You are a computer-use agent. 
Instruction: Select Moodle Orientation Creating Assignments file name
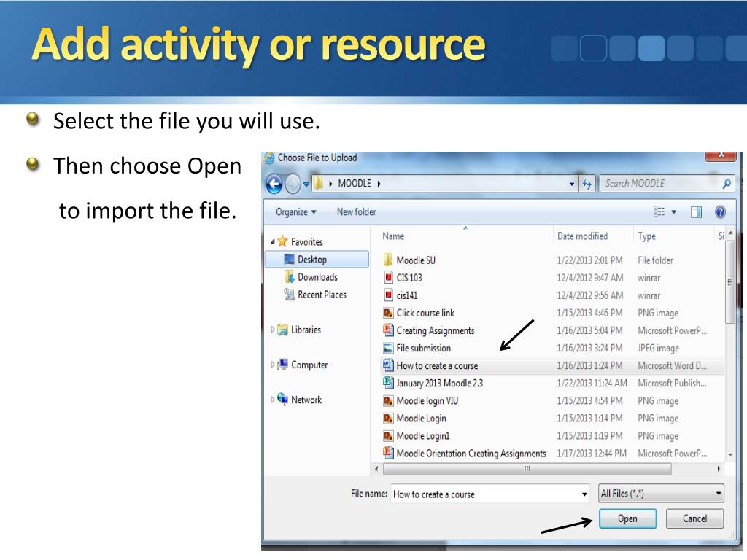point(471,454)
